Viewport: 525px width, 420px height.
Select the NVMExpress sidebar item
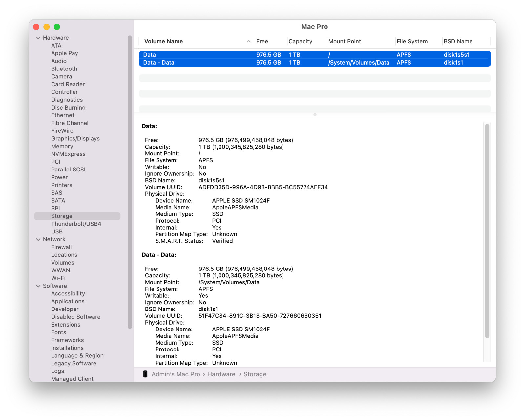(68, 154)
